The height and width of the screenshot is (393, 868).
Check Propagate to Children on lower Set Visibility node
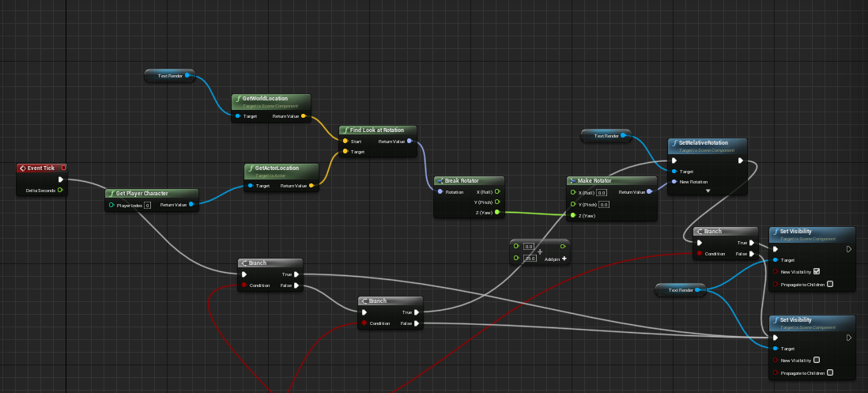pos(829,372)
